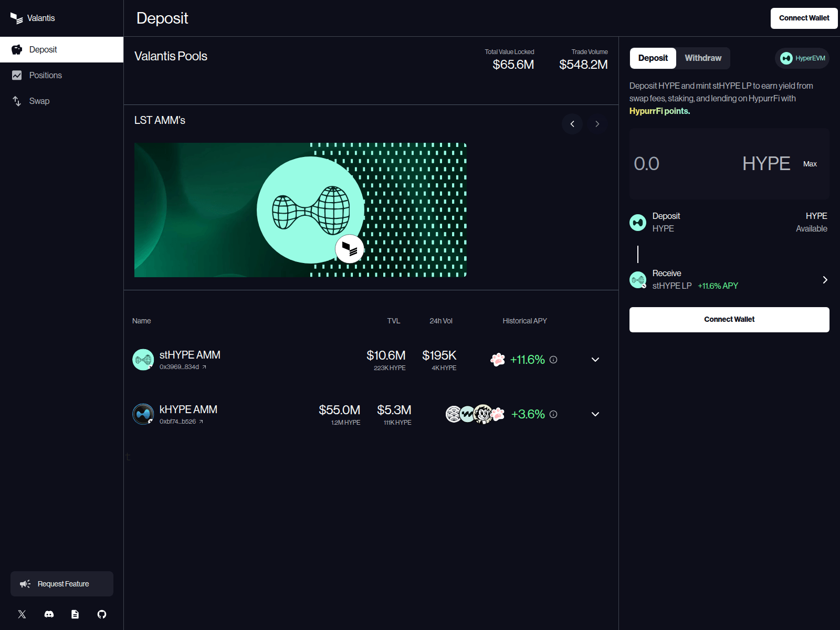
Task: Click the info icon beside +11.6% APY
Action: tap(553, 360)
